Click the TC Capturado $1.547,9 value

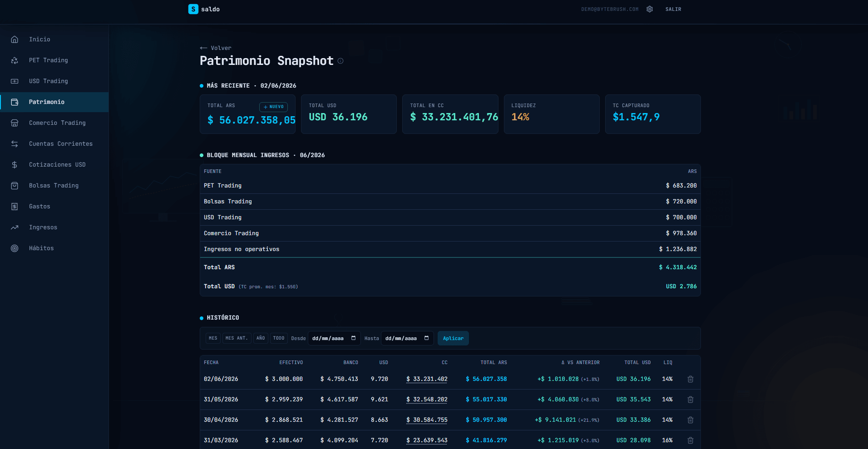point(636,117)
